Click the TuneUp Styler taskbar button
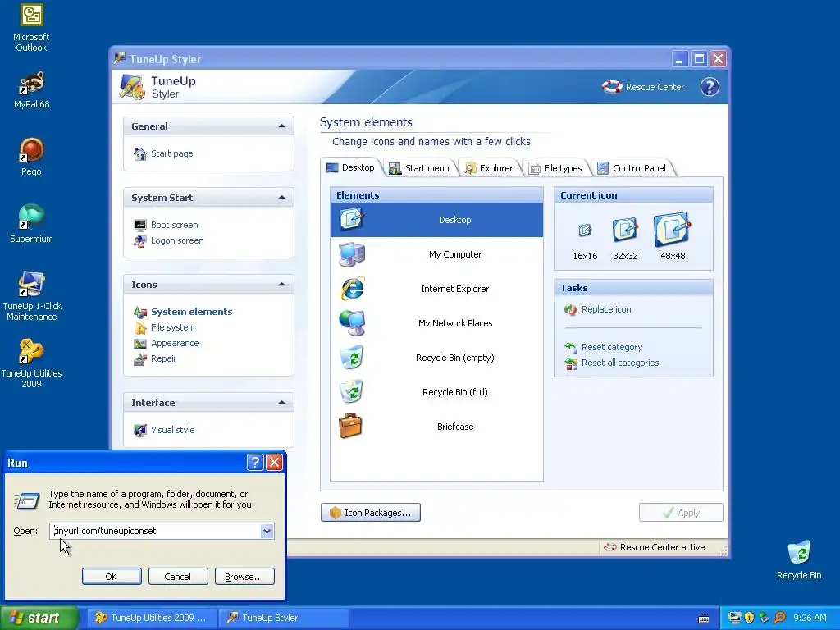Image resolution: width=840 pixels, height=630 pixels. click(284, 618)
